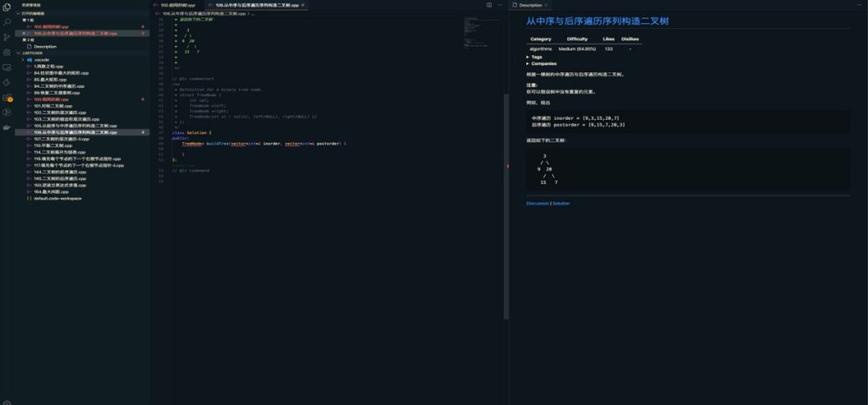Select Description in open editors group 2

pyautogui.click(x=45, y=47)
